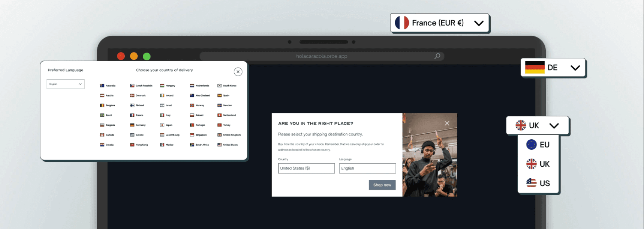Open the Preferred Language English dropdown

[x=66, y=84]
